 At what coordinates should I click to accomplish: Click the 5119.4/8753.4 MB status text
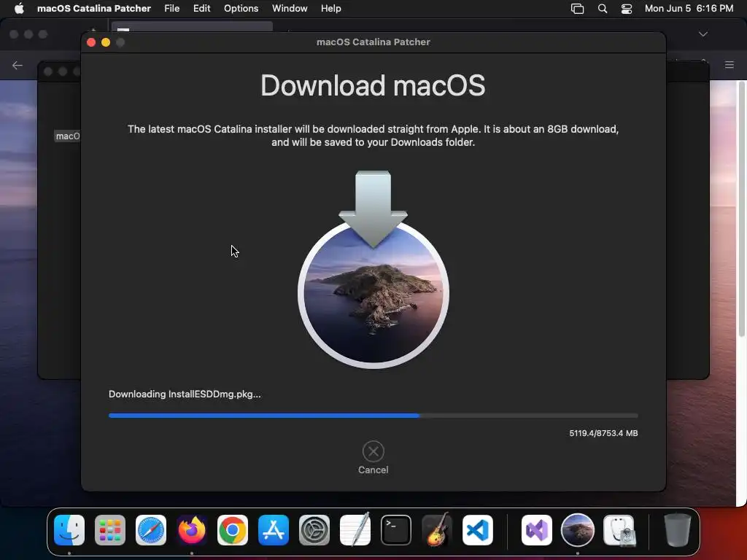603,433
